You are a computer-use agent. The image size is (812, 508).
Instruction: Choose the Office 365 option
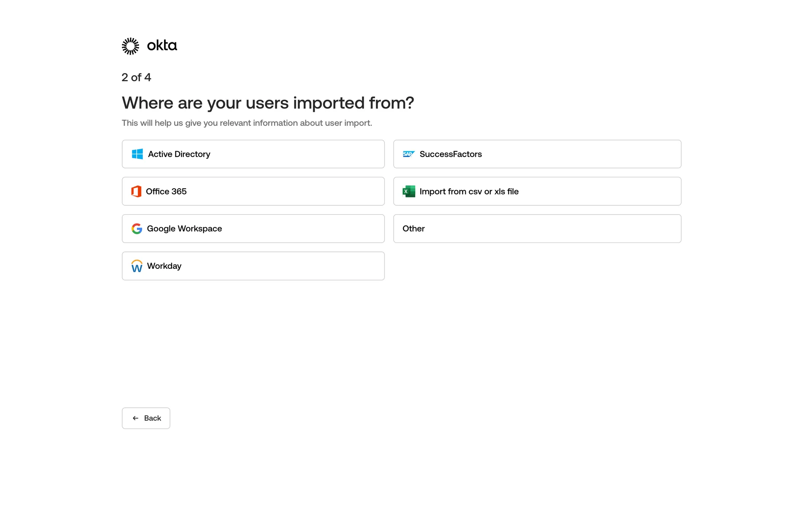click(253, 191)
